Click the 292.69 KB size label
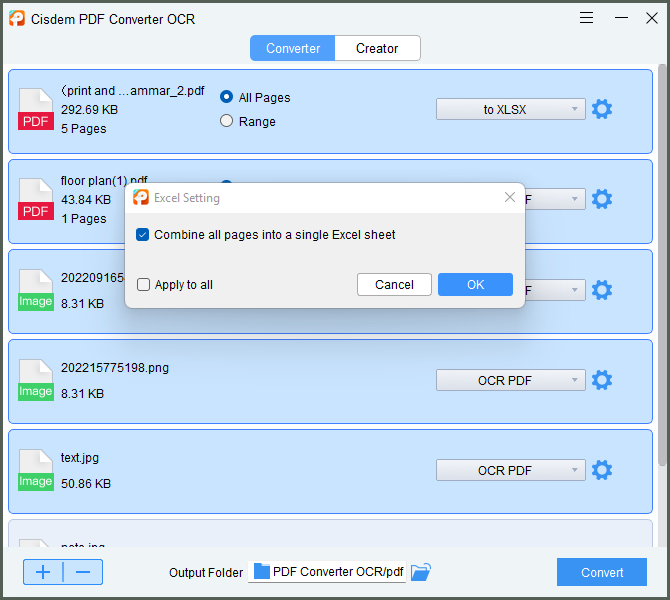The height and width of the screenshot is (600, 670). click(89, 110)
